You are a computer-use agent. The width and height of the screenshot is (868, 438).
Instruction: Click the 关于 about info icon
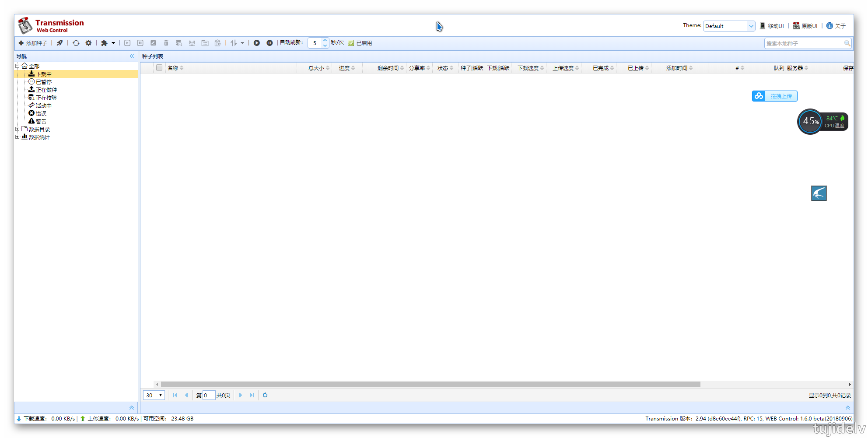point(829,26)
